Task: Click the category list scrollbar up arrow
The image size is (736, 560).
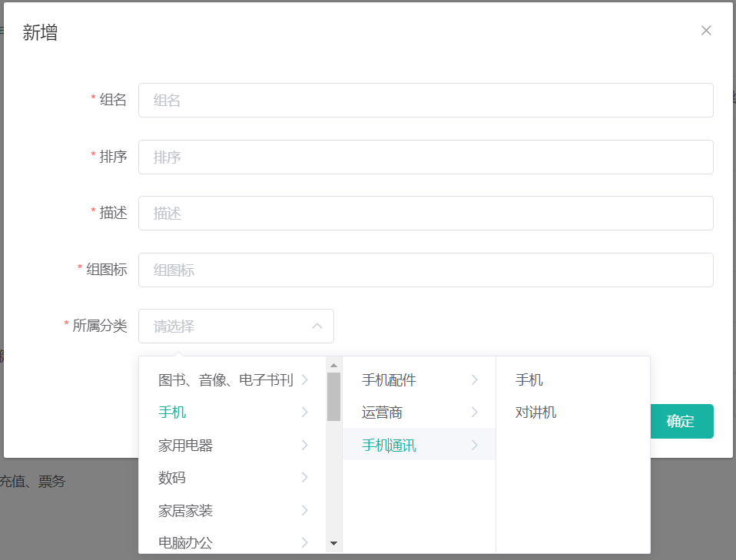Action: point(333,365)
